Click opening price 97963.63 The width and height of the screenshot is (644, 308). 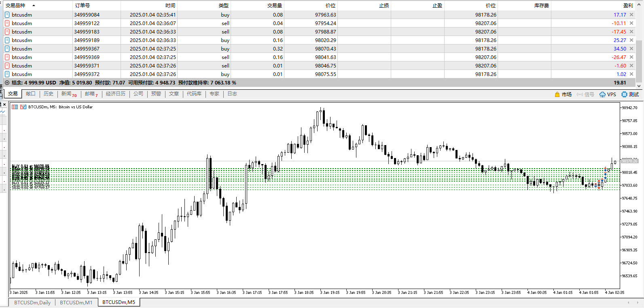[x=326, y=15]
